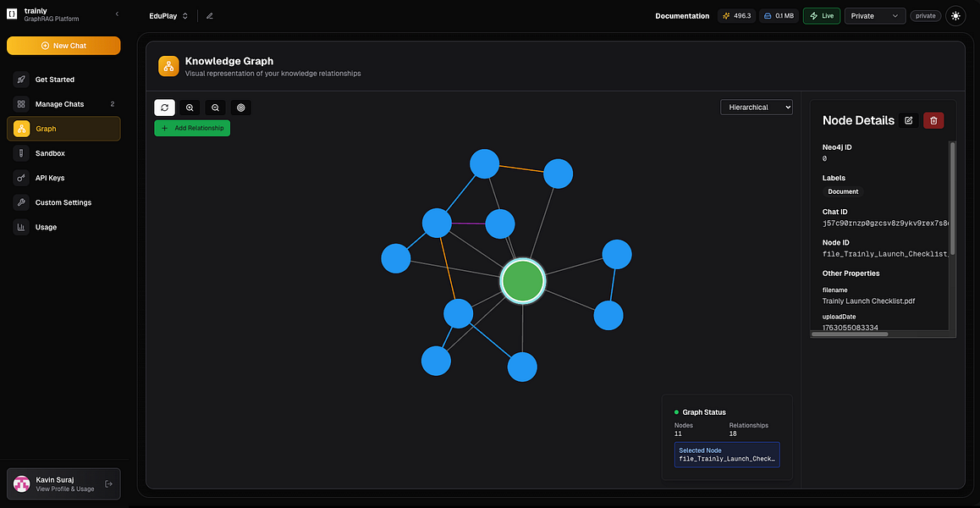Click the Kavin Suraj avatar
The height and width of the screenshot is (508, 980).
coord(22,483)
